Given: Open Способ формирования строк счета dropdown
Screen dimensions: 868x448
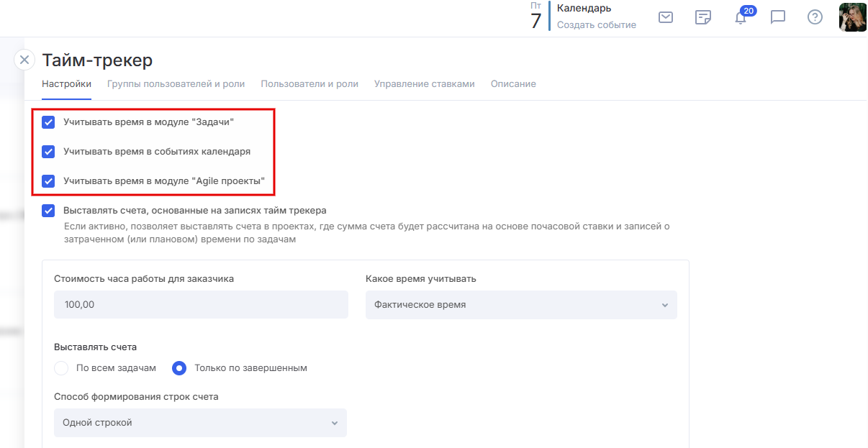Looking at the screenshot, I should [x=200, y=423].
